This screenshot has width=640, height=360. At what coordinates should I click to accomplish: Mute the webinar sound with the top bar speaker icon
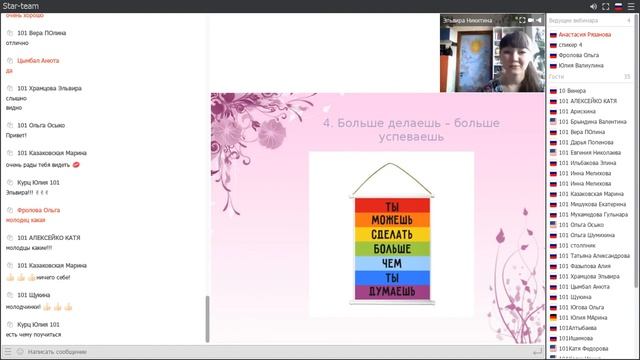coord(593,6)
